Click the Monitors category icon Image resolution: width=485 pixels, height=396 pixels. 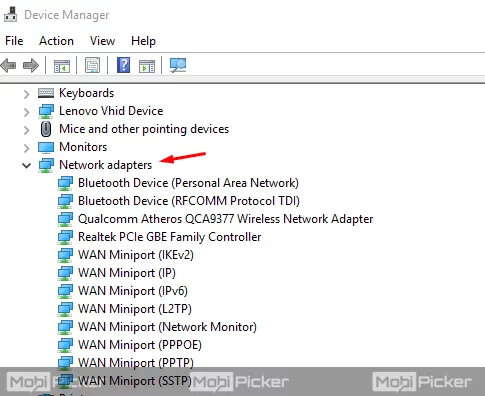46,147
